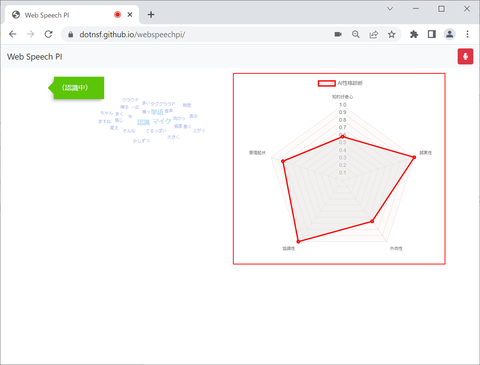Click the 感情起伏 axis label
Image resolution: width=480 pixels, height=365 pixels.
click(257, 152)
